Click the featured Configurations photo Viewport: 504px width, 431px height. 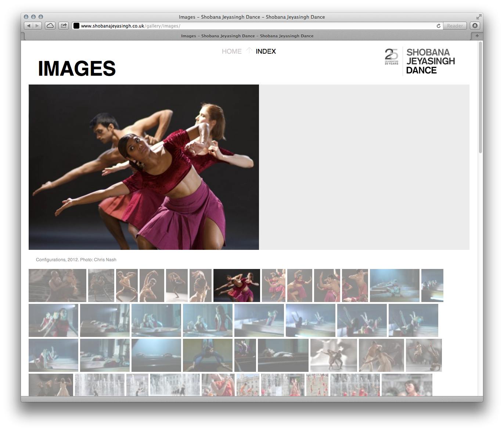pyautogui.click(x=143, y=167)
